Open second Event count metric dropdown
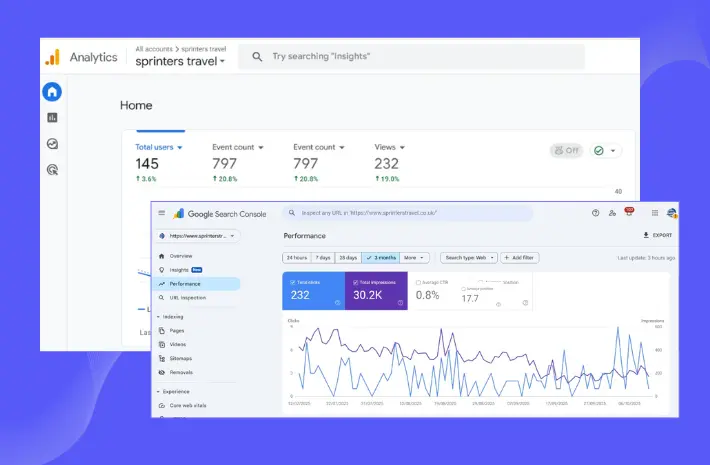This screenshot has width=710, height=465. [x=342, y=148]
